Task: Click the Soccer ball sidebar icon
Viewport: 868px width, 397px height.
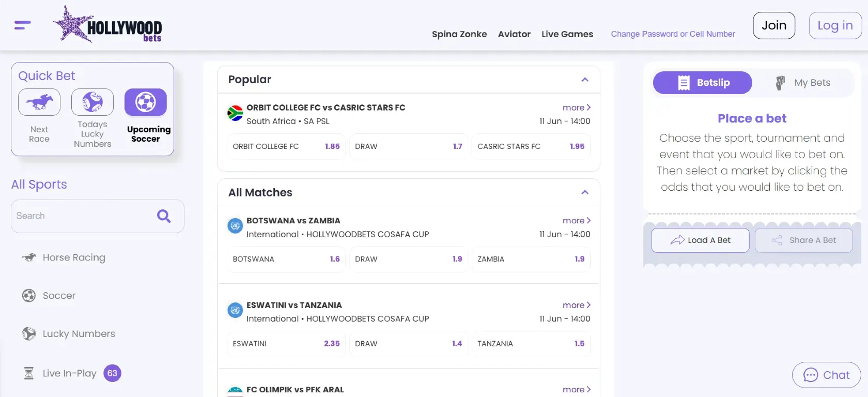Action: click(x=29, y=296)
